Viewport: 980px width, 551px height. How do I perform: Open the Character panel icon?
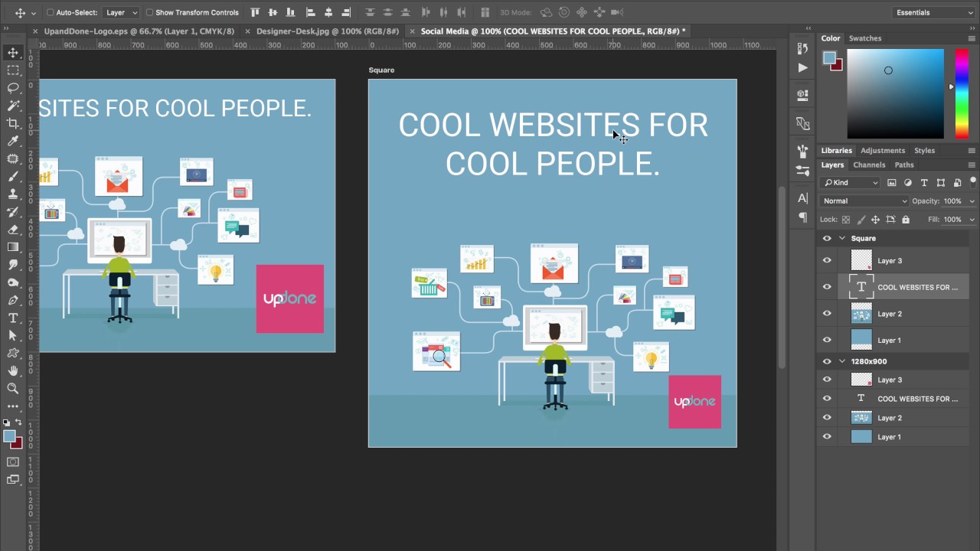802,198
